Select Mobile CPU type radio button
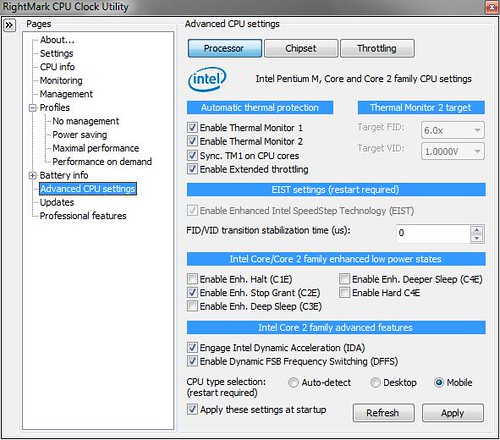Image resolution: width=500 pixels, height=440 pixels. pos(439,383)
